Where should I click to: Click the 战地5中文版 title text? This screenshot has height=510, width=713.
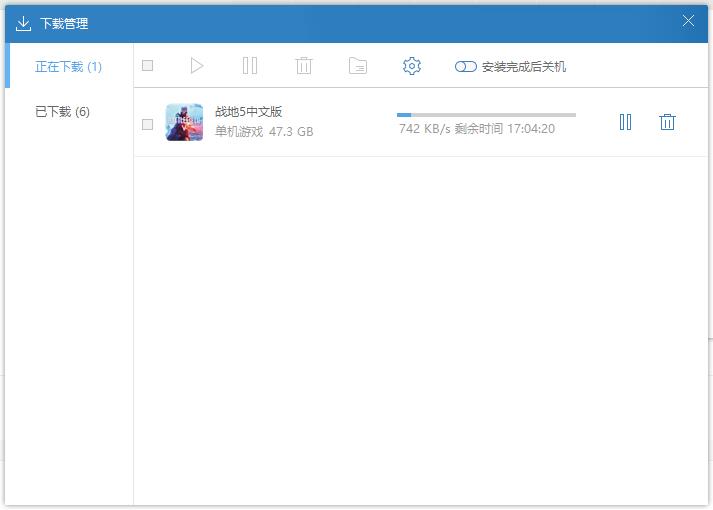pos(248,111)
